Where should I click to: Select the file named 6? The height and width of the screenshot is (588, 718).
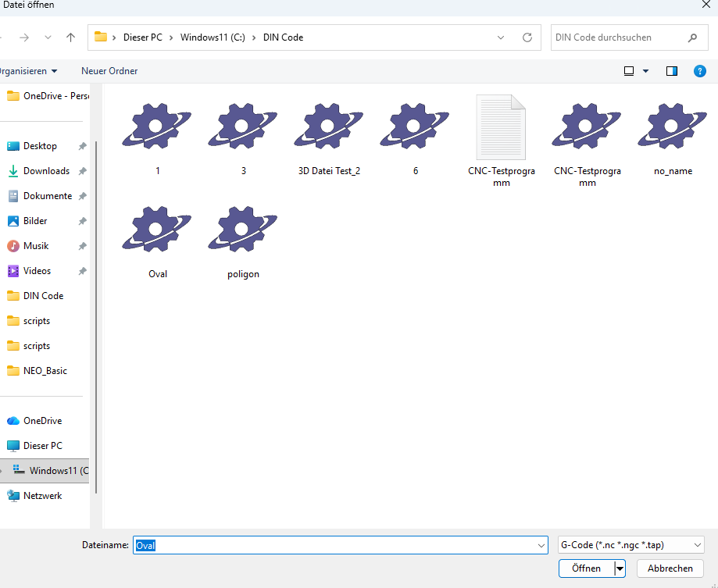coord(416,137)
